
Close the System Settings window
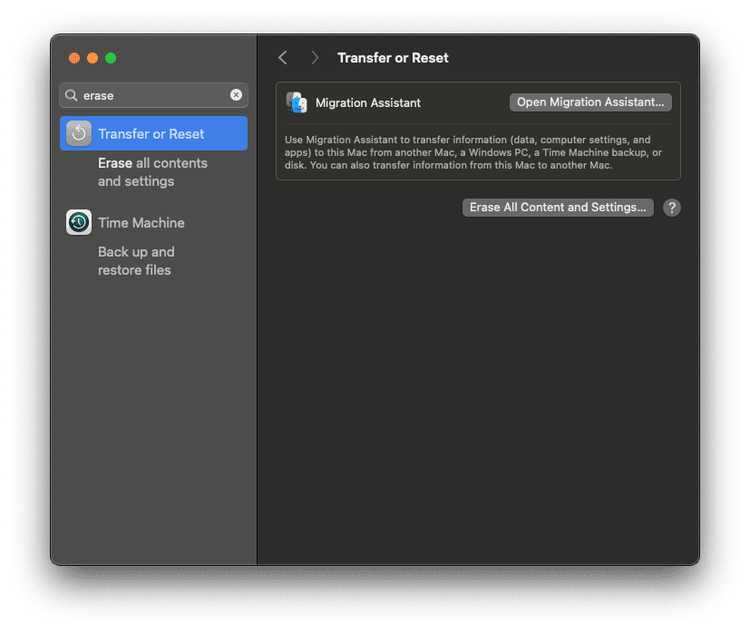click(74, 58)
